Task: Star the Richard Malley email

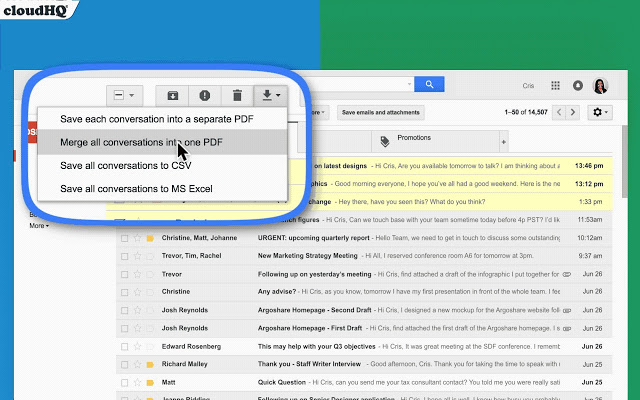Action: coord(138,364)
